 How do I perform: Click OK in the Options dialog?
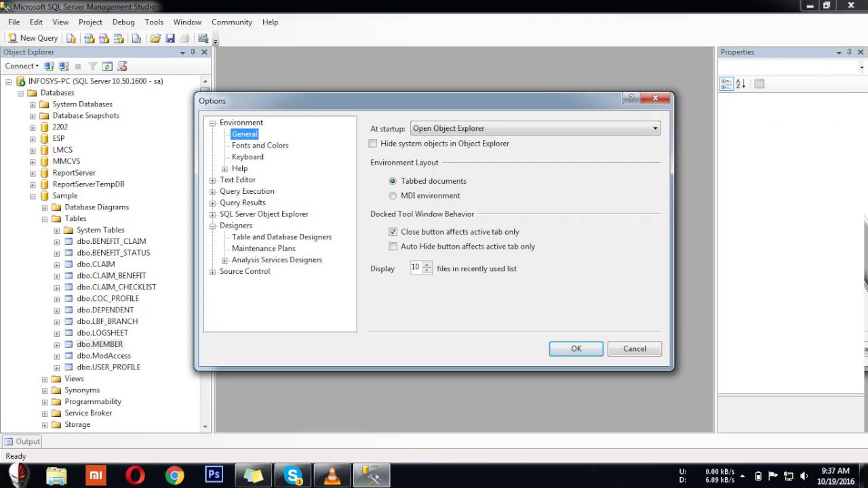[576, 348]
